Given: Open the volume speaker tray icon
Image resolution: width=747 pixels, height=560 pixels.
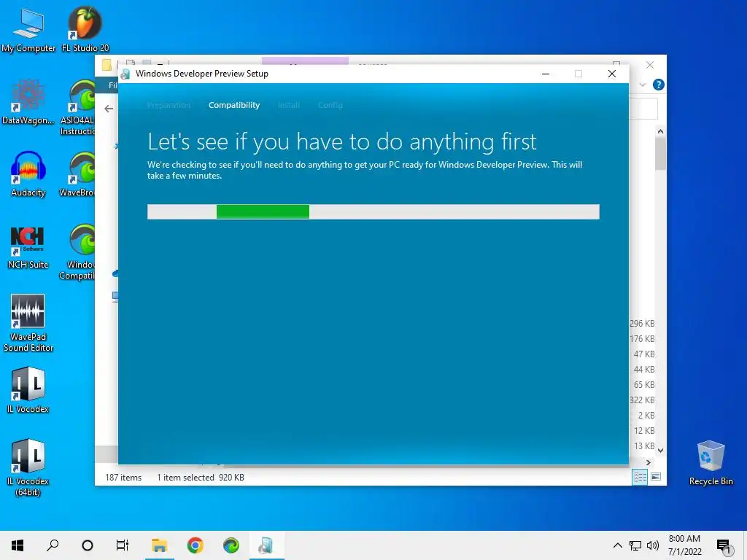Looking at the screenshot, I should coord(653,545).
